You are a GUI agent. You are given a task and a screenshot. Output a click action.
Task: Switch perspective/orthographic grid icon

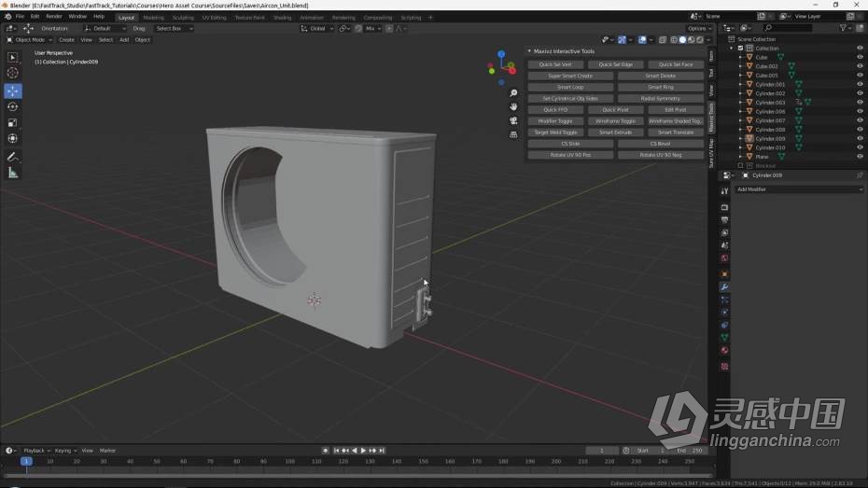coord(513,134)
